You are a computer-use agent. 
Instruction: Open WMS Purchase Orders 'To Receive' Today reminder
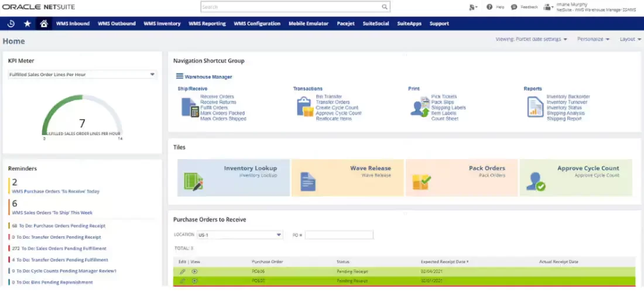coord(56,191)
